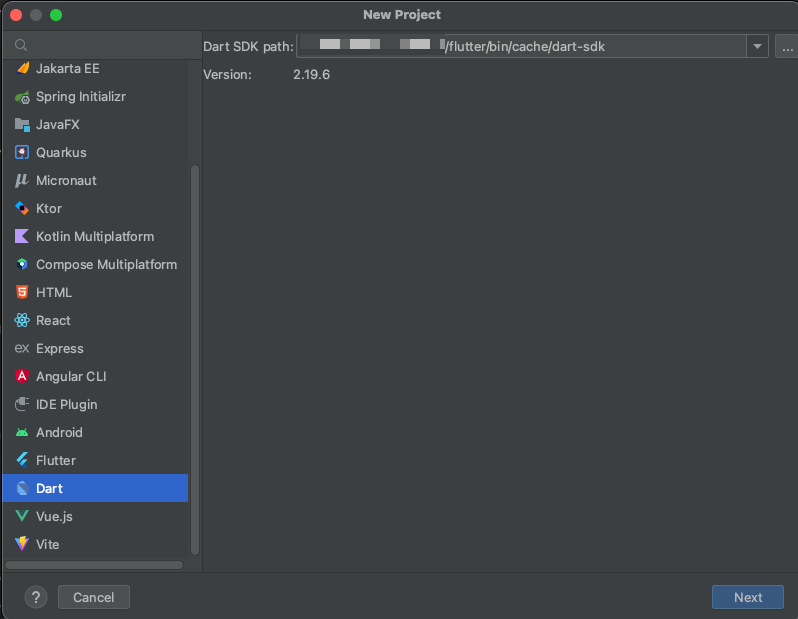Select React project generator
The height and width of the screenshot is (619, 798).
95,320
